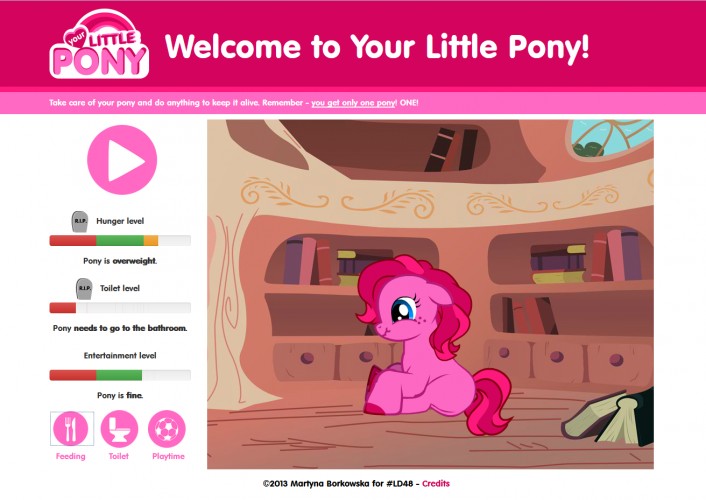Click the Feeding label
The height and width of the screenshot is (500, 706).
tap(71, 456)
